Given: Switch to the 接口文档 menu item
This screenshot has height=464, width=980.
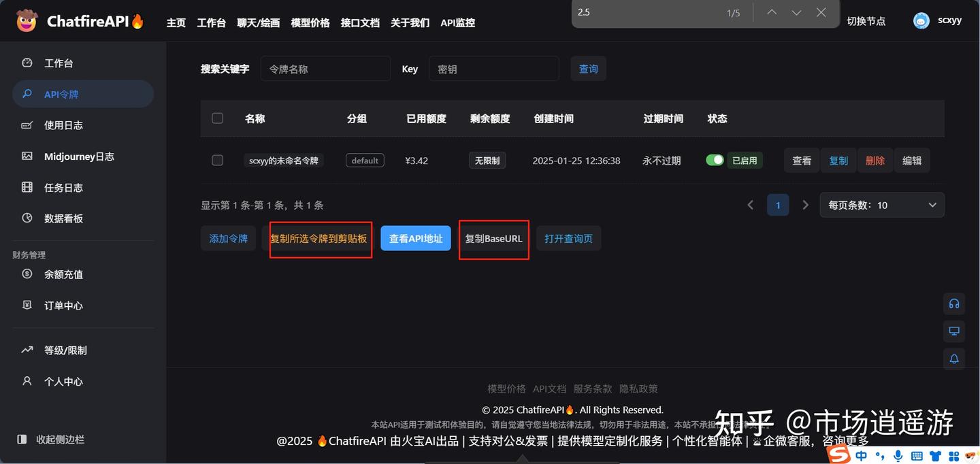Looking at the screenshot, I should 360,22.
